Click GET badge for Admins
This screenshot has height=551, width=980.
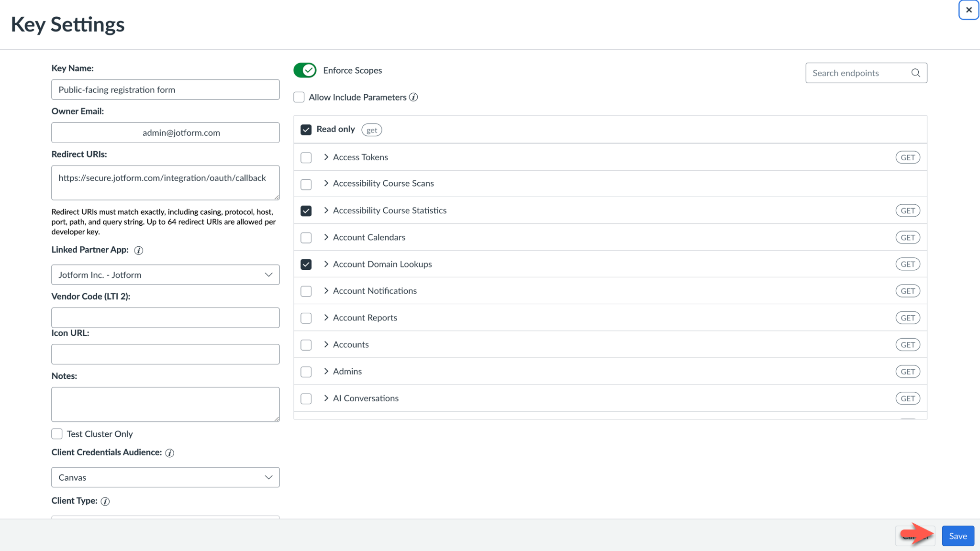coord(908,372)
